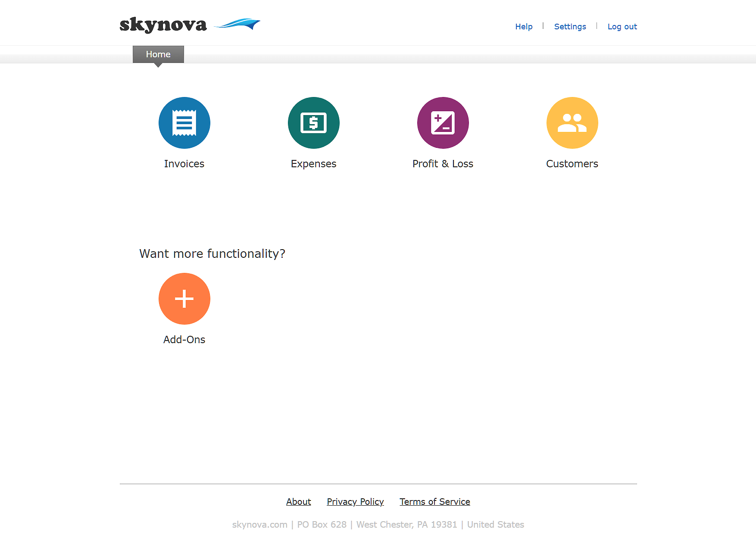Open the blue Invoices icon
756x541 pixels.
pyautogui.click(x=184, y=123)
